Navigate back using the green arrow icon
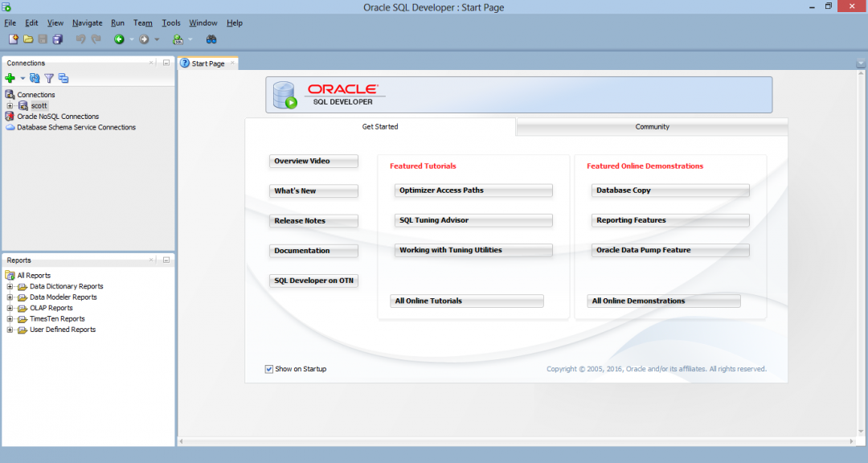Image resolution: width=868 pixels, height=463 pixels. (x=121, y=39)
